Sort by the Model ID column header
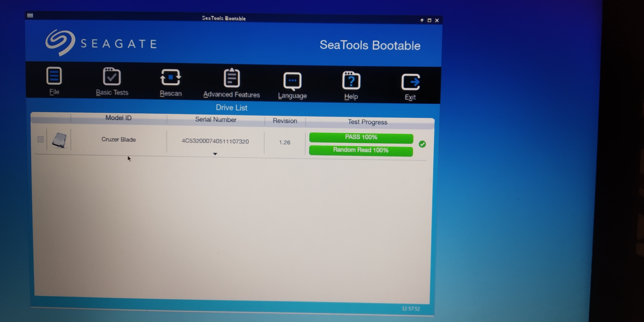 [x=118, y=118]
